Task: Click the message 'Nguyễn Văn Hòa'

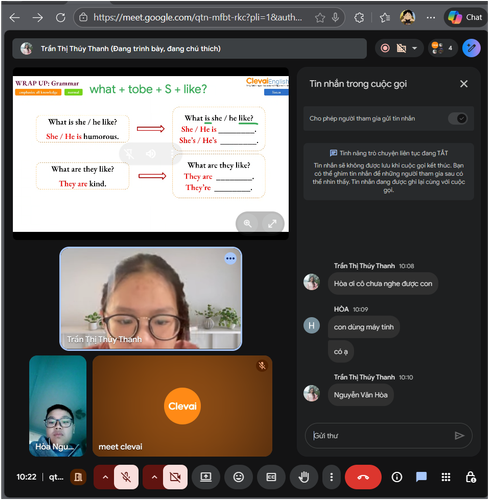Action: 361,395
